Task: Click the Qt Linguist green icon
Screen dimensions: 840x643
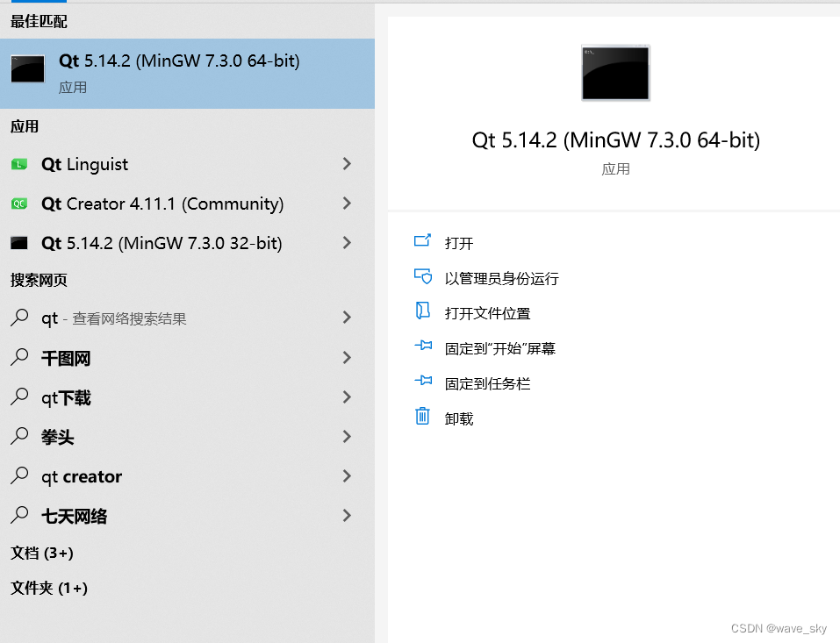Action: click(19, 164)
